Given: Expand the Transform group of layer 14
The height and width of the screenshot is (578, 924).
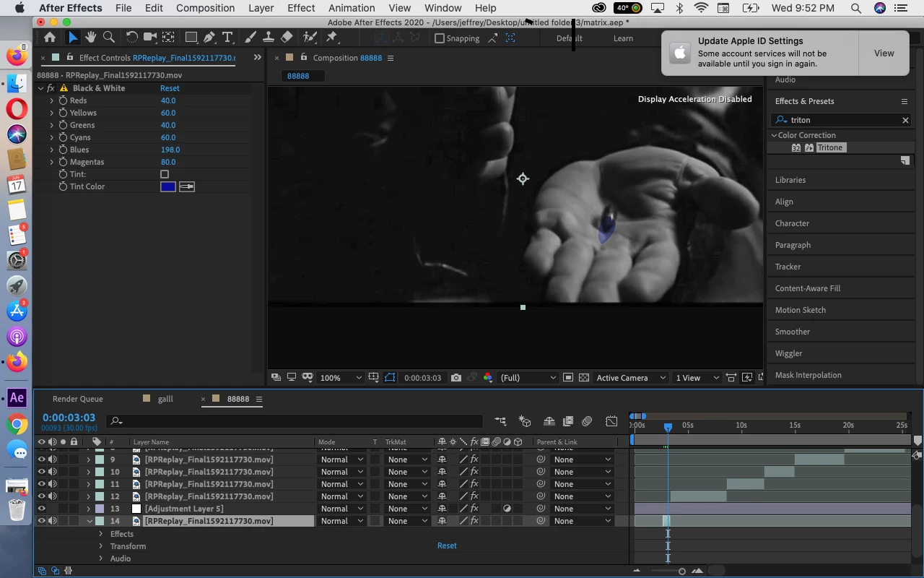Looking at the screenshot, I should point(101,546).
